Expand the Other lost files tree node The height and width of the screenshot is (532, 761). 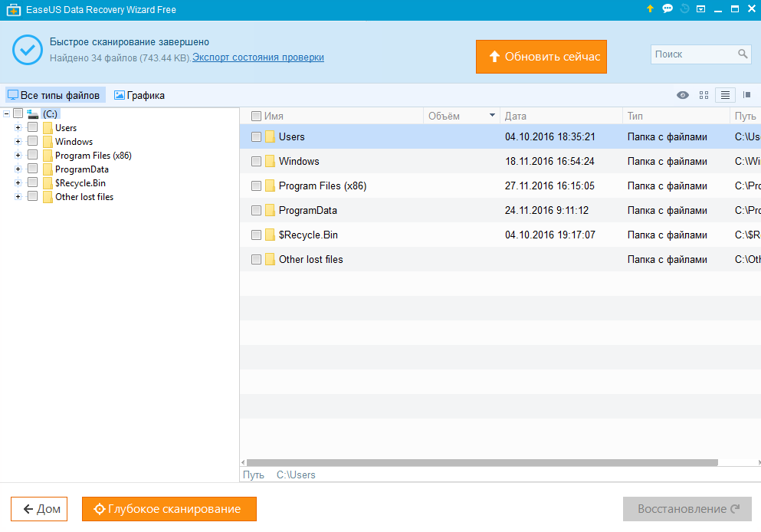coord(18,196)
